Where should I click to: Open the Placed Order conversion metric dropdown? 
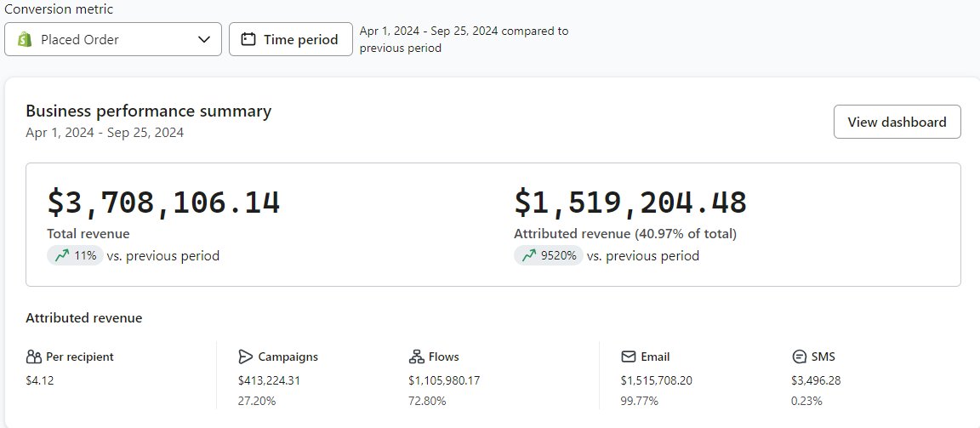point(113,39)
